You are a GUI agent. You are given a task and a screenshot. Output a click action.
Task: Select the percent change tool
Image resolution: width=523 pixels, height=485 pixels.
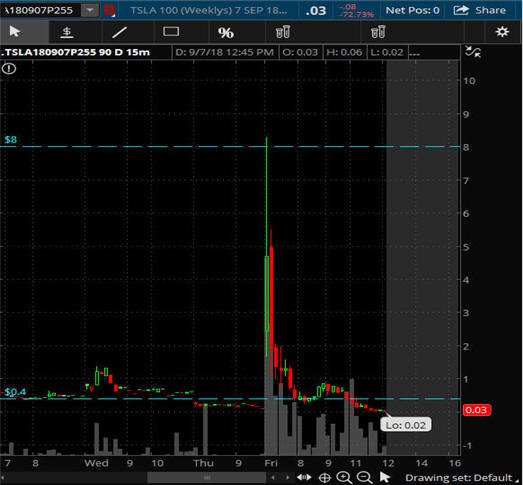point(226,33)
